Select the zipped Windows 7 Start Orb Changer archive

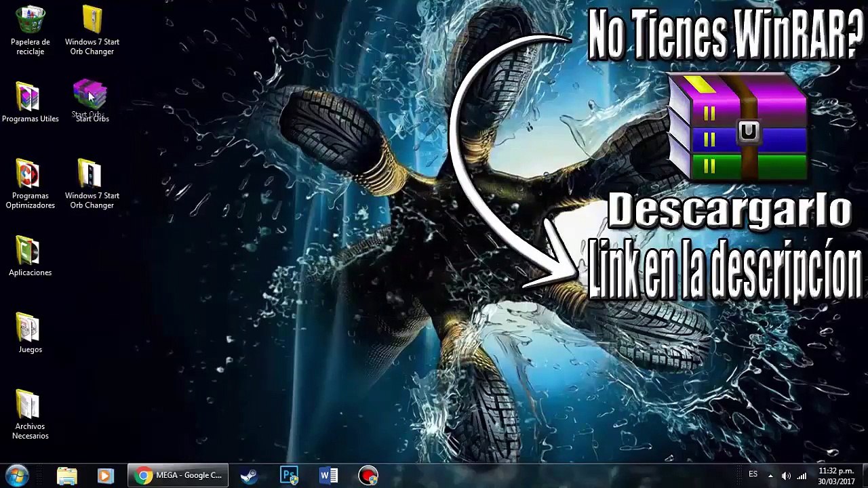click(x=92, y=31)
